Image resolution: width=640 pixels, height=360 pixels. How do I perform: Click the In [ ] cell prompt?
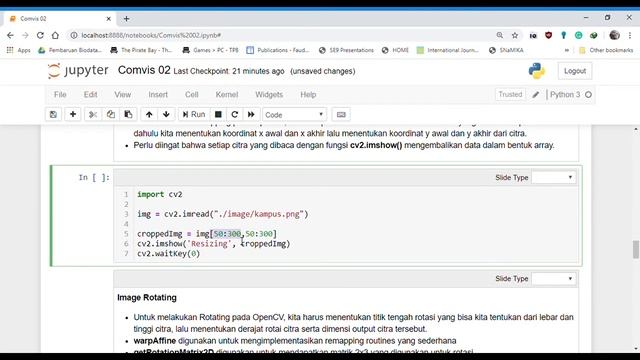(94, 177)
